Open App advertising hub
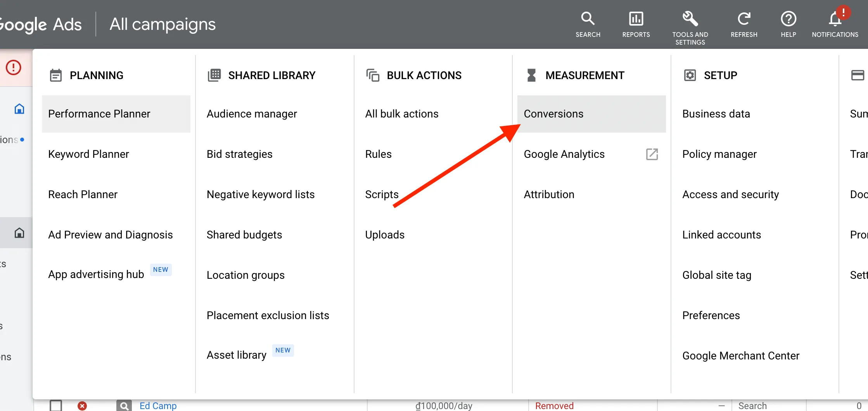This screenshot has width=868, height=411. click(96, 275)
